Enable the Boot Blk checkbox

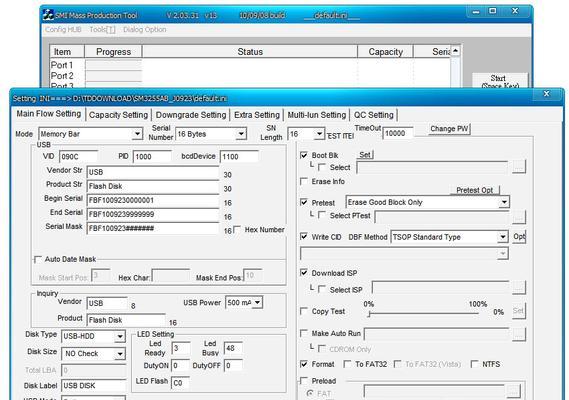(x=304, y=155)
